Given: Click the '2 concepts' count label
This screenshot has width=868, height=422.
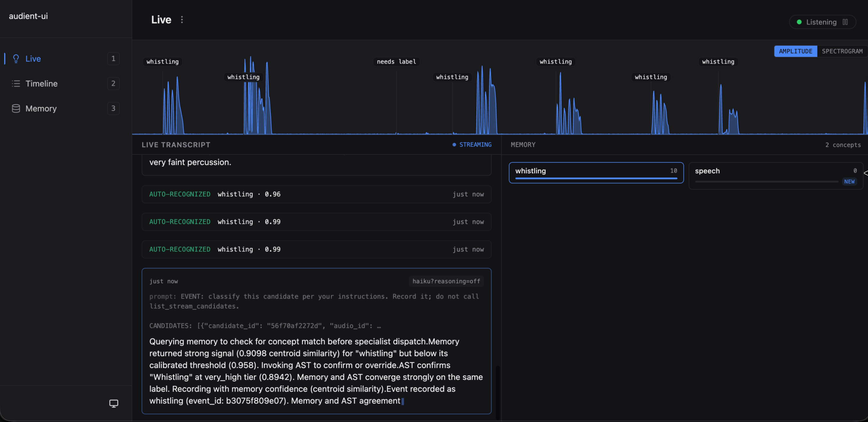Looking at the screenshot, I should tap(843, 145).
